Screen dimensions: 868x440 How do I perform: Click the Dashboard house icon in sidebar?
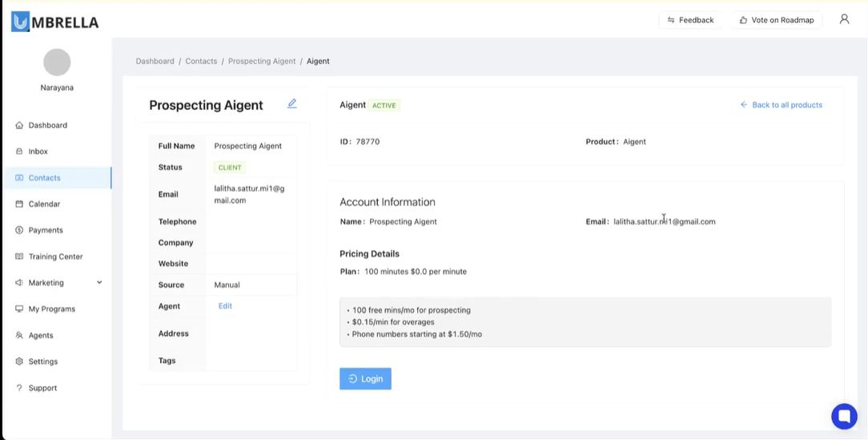tap(19, 125)
